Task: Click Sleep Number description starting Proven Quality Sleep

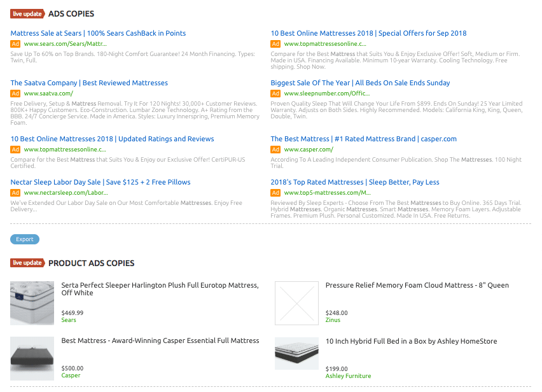Action: 396,110
